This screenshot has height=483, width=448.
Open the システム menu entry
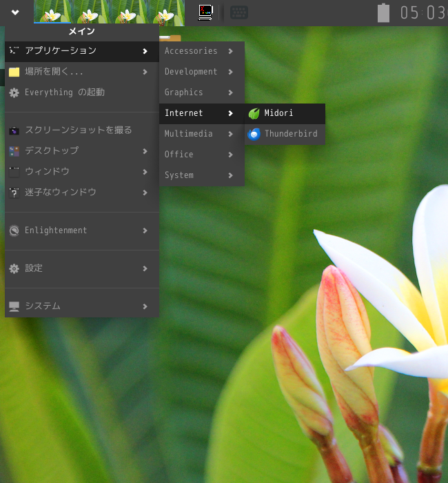[82, 306]
